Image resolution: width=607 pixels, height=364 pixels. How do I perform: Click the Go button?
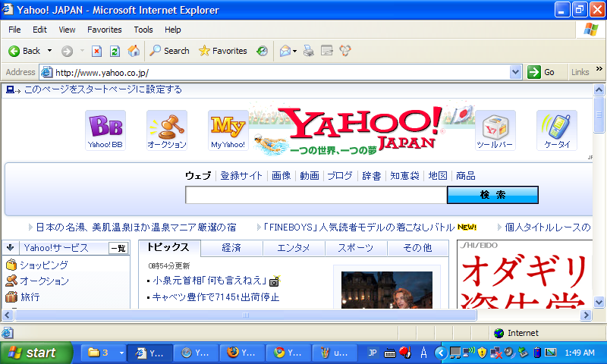(541, 72)
